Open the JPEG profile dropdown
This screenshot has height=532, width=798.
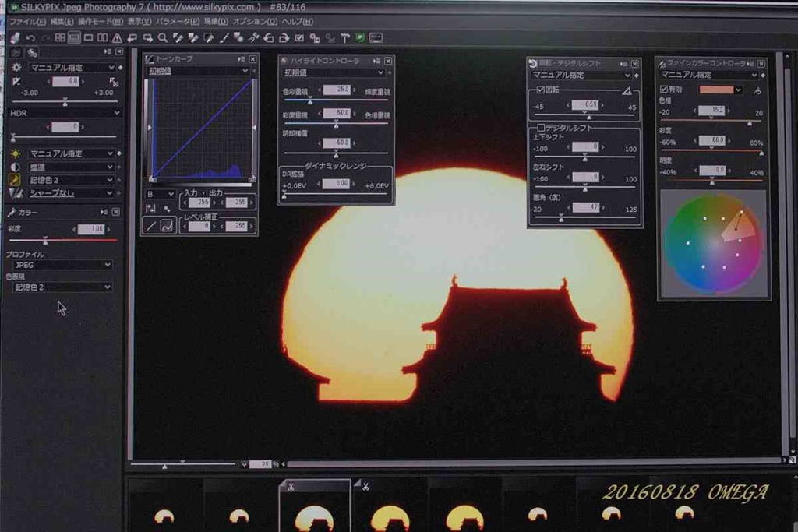tap(62, 265)
